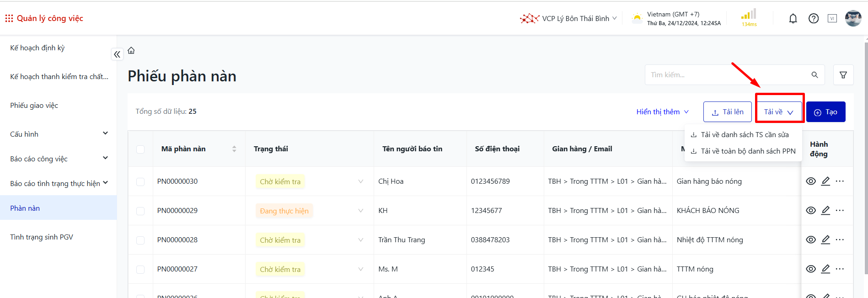
Task: Tick the checkbox for PN00000030
Action: coord(140,182)
